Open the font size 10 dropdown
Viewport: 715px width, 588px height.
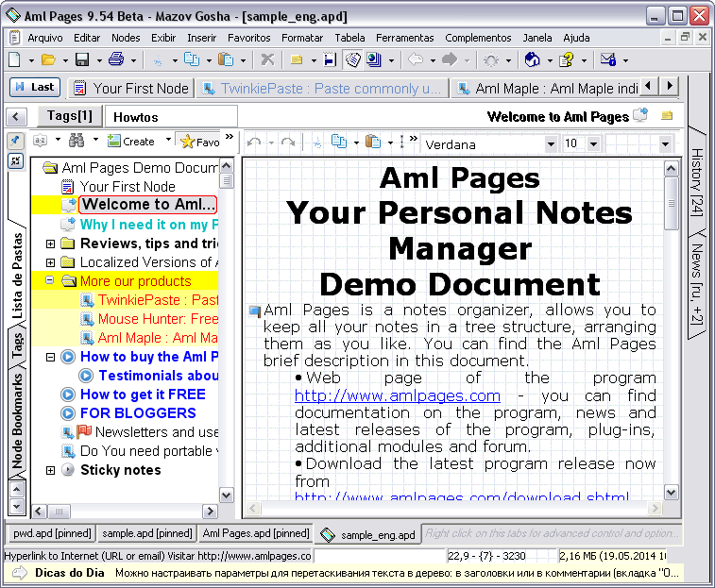(x=593, y=144)
